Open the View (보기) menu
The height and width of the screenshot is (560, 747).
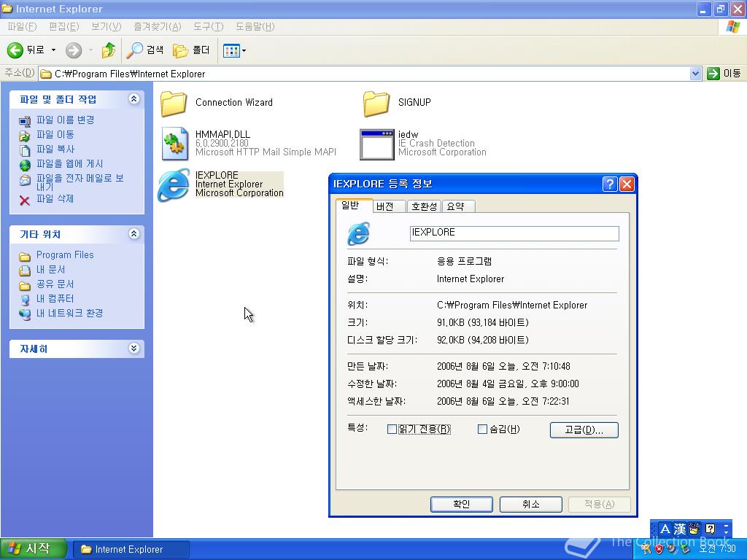pyautogui.click(x=107, y=27)
